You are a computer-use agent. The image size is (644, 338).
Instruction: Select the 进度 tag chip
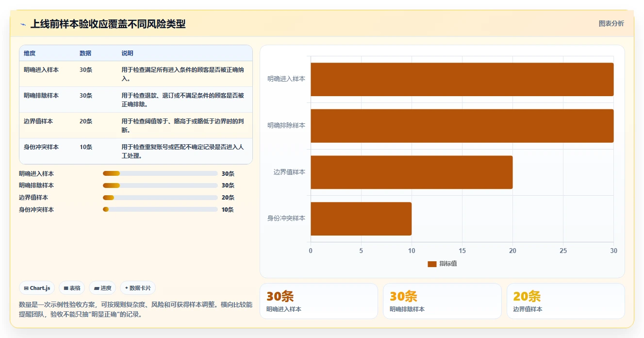click(102, 288)
